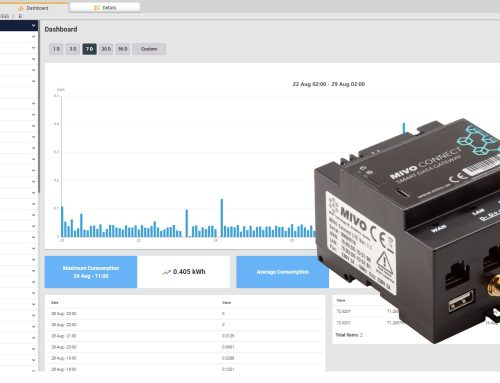
Task: Click the Value header next to the Date column
Action: tap(226, 303)
